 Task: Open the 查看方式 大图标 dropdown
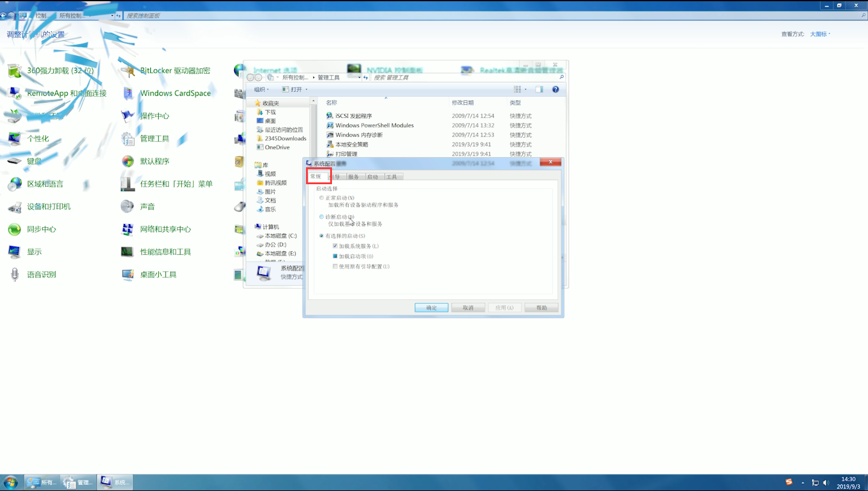820,34
